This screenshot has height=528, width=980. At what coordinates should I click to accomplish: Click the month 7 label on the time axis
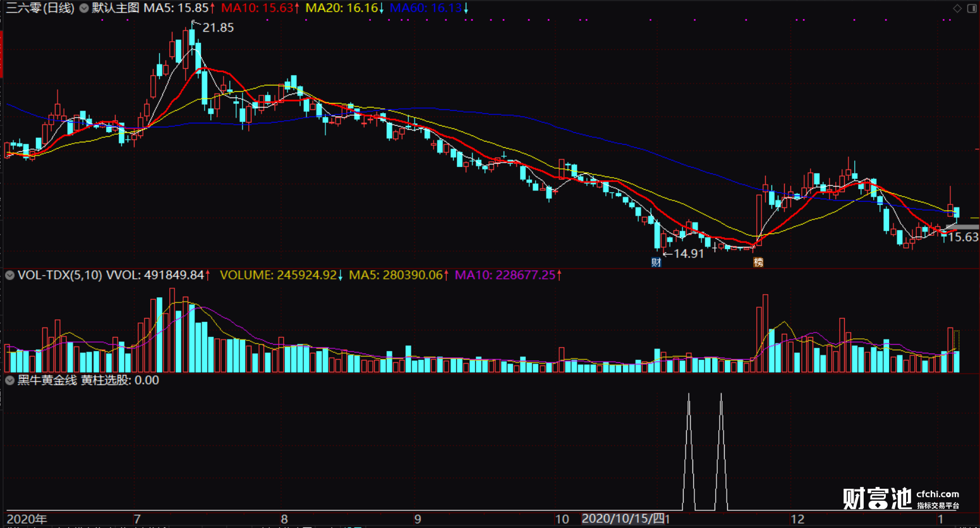137,519
